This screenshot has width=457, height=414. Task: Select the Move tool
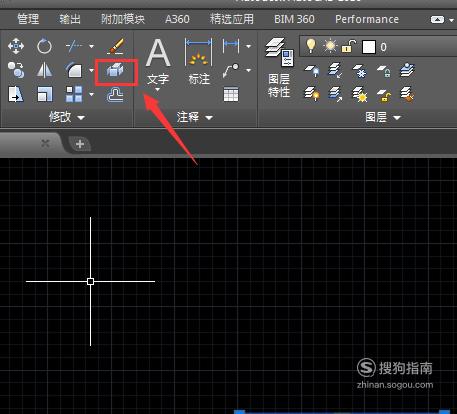click(x=16, y=46)
